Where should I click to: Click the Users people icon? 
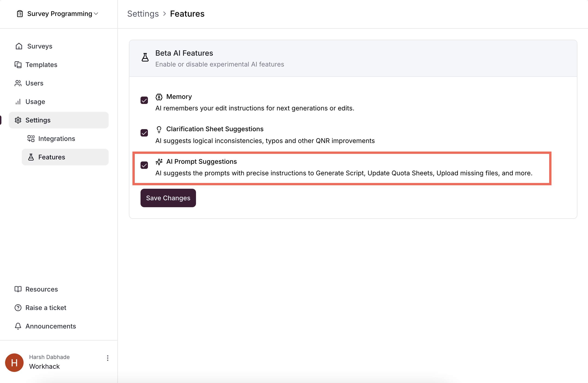pos(18,83)
